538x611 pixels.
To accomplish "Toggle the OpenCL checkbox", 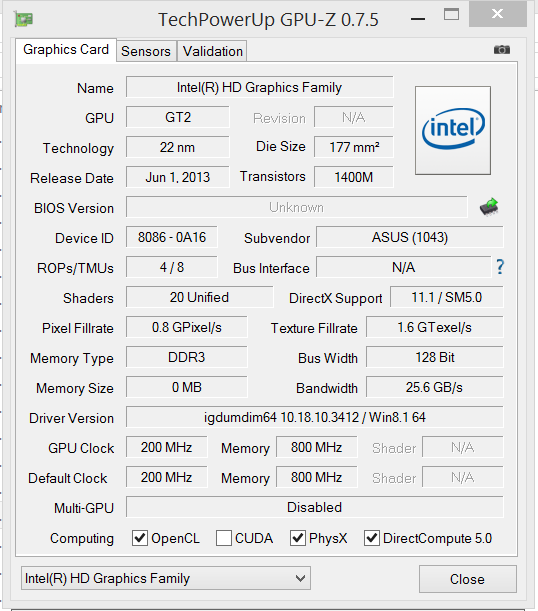I will click(x=139, y=538).
